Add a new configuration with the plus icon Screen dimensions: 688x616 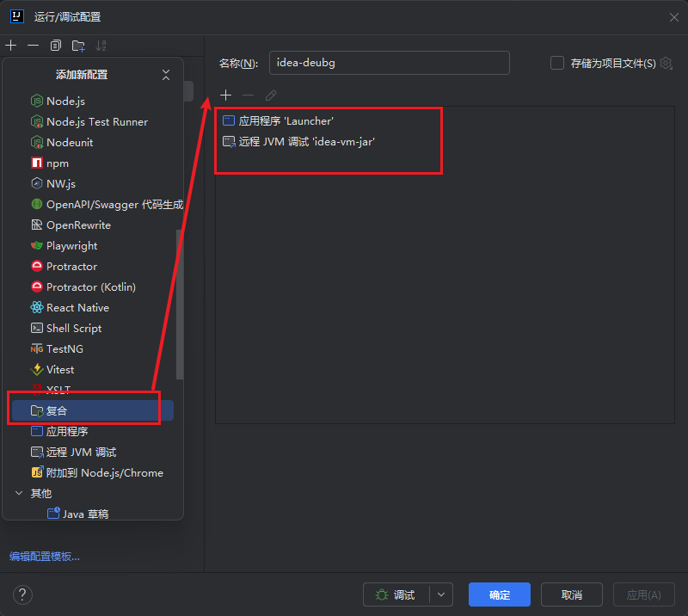(x=10, y=46)
